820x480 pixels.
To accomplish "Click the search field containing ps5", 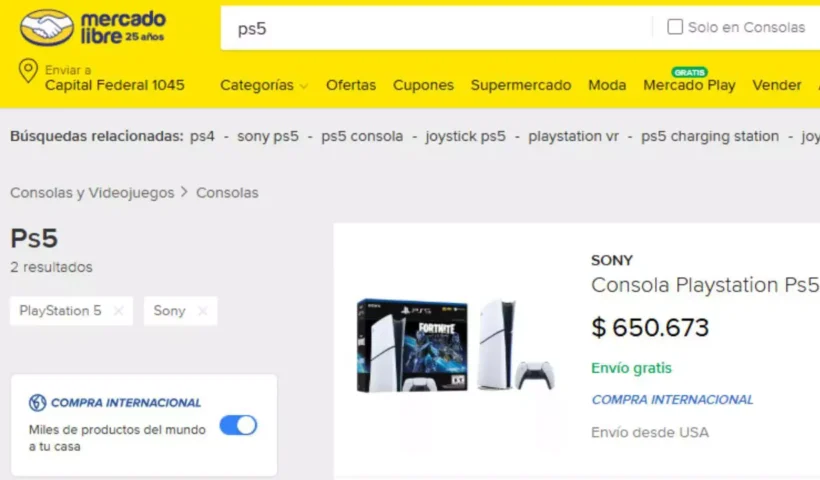I will (437, 28).
